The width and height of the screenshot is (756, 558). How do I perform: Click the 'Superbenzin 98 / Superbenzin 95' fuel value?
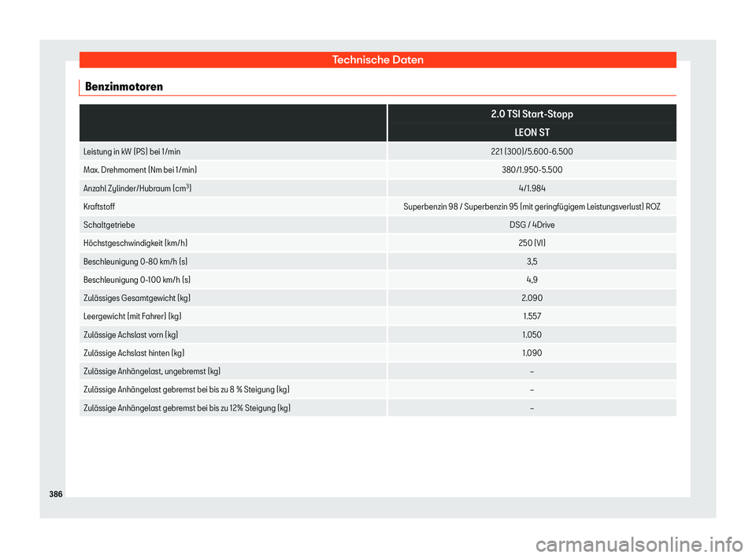[532, 206]
